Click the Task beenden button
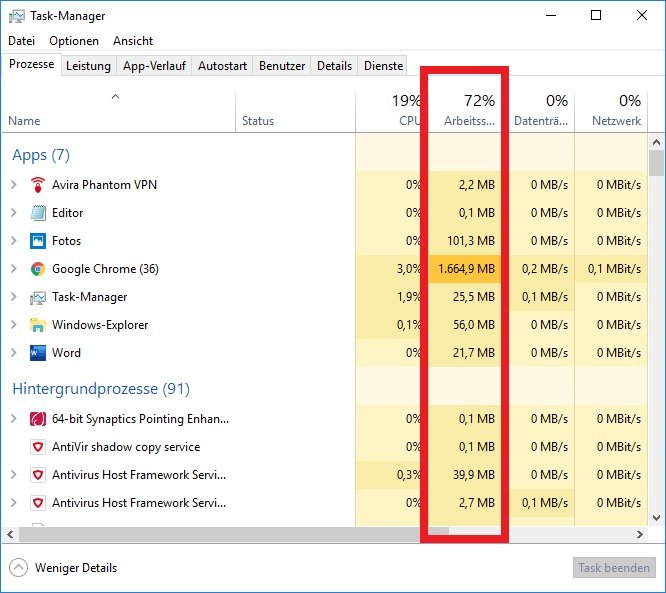666x593 pixels. click(614, 568)
